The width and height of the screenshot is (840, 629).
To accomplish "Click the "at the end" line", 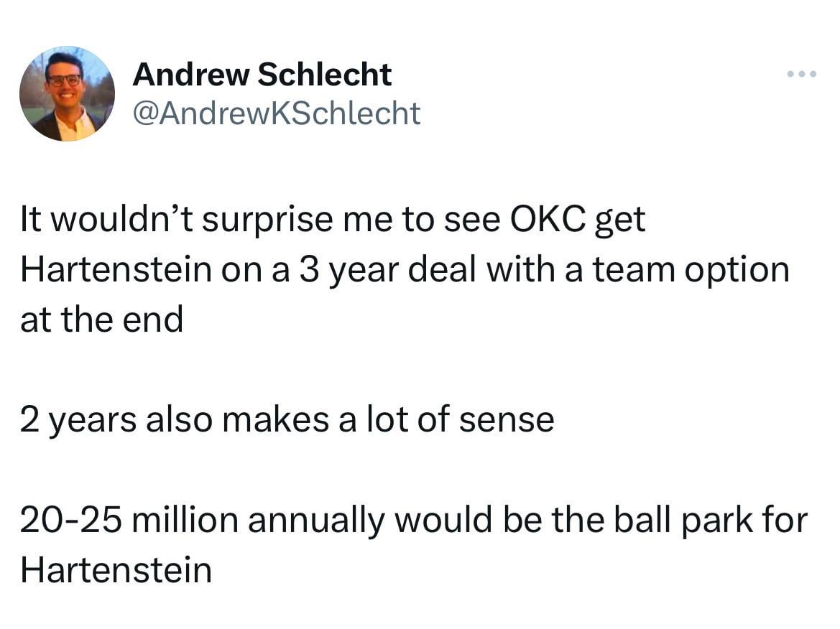I will 102,319.
